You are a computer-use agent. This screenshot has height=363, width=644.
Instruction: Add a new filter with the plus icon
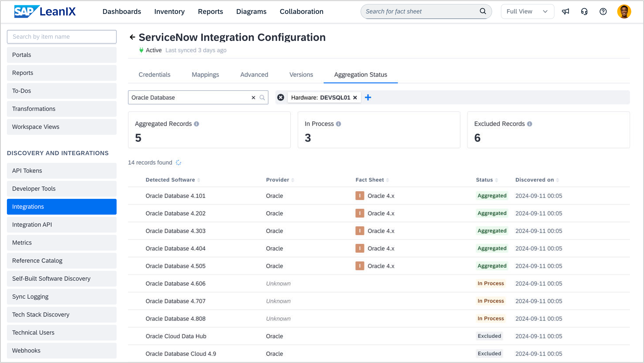pos(368,97)
